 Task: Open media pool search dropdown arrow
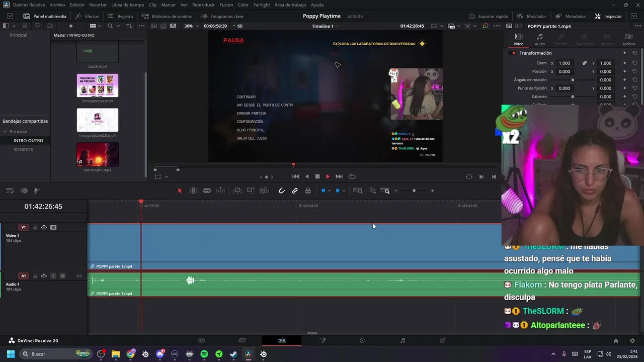click(x=118, y=26)
